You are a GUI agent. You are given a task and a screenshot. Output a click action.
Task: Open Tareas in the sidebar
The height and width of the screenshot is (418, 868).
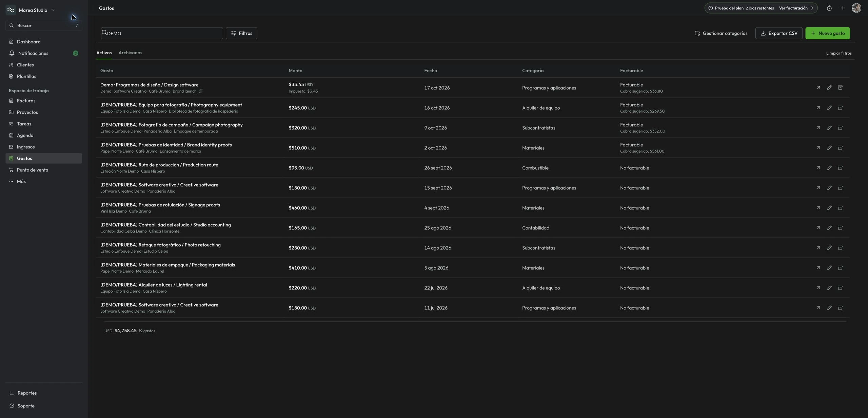coord(44,124)
